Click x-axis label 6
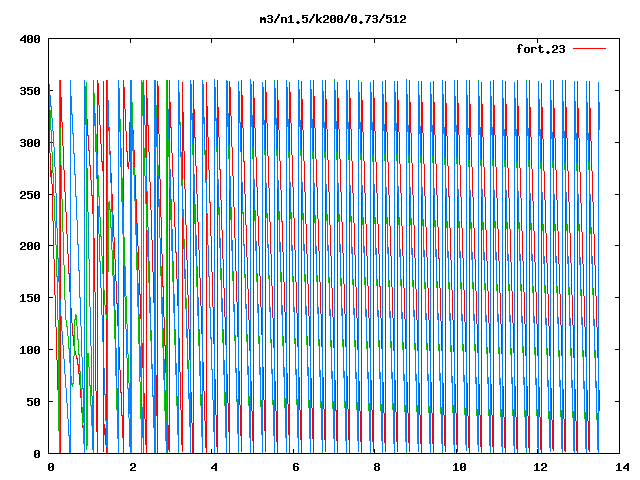 pyautogui.click(x=296, y=467)
